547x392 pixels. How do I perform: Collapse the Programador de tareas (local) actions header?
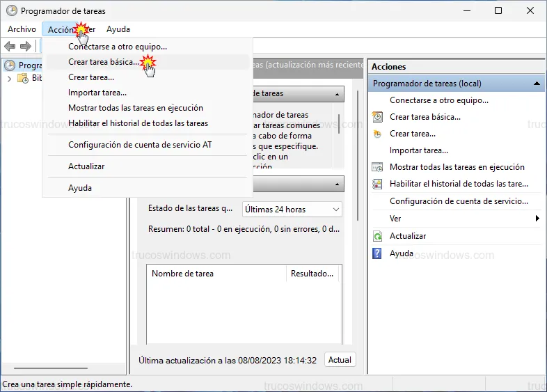pos(537,84)
